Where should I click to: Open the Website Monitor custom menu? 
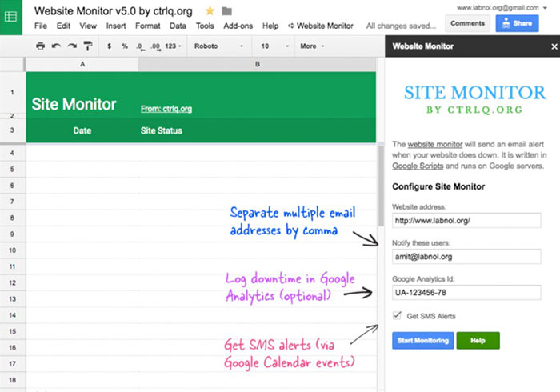321,26
